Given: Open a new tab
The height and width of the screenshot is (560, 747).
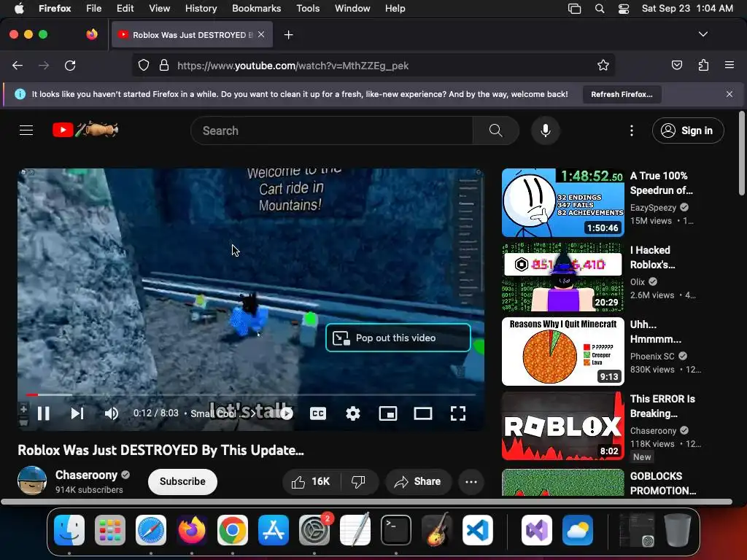Looking at the screenshot, I should tap(288, 35).
